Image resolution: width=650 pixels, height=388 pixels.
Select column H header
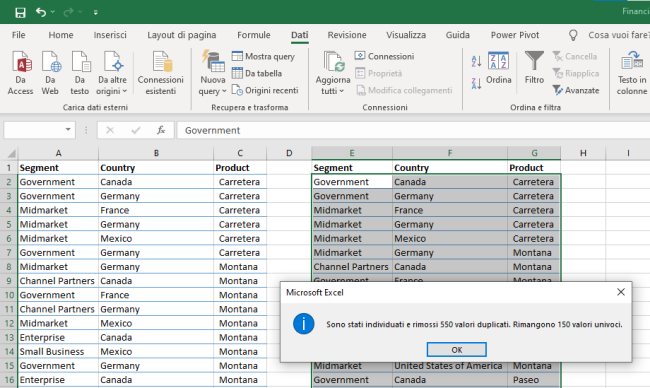(x=583, y=153)
